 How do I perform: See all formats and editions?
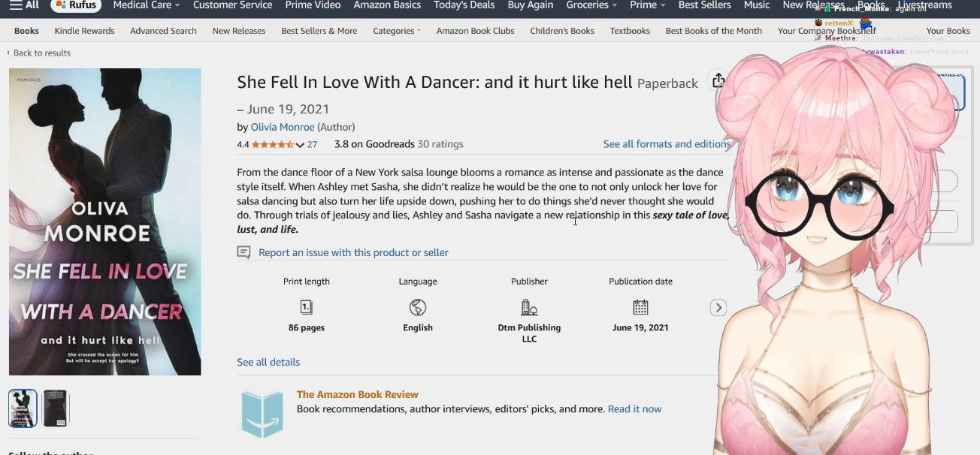click(x=667, y=144)
